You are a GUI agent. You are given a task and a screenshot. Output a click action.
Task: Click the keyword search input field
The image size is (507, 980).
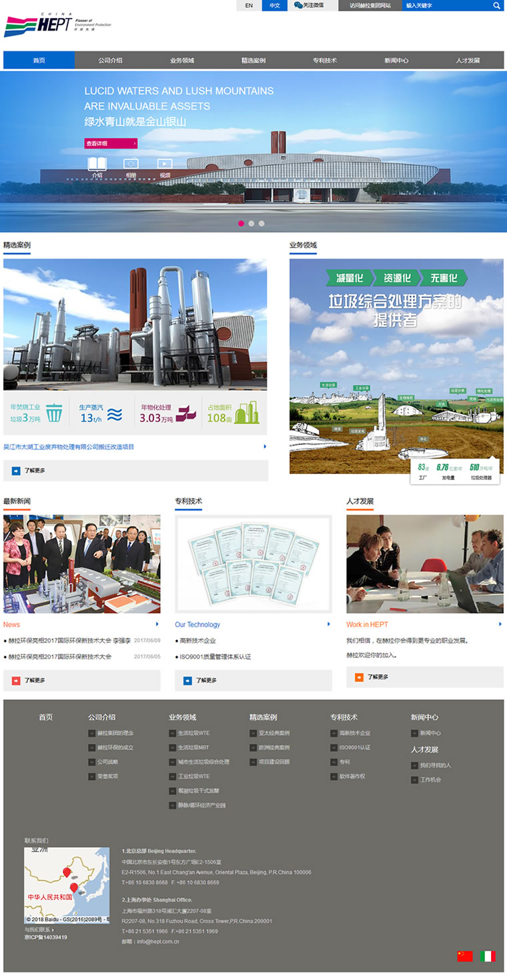pyautogui.click(x=446, y=5)
